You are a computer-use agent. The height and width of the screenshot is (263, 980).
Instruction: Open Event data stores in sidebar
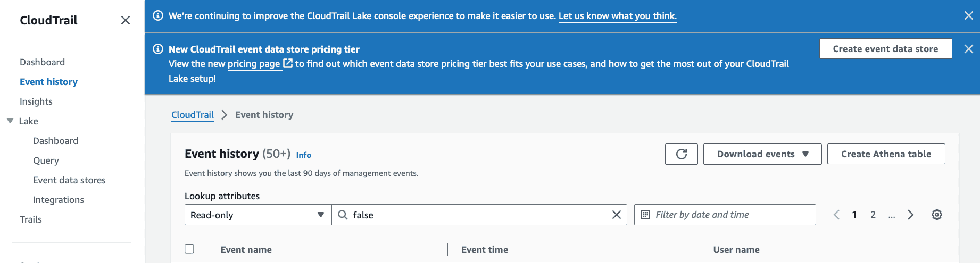tap(69, 180)
